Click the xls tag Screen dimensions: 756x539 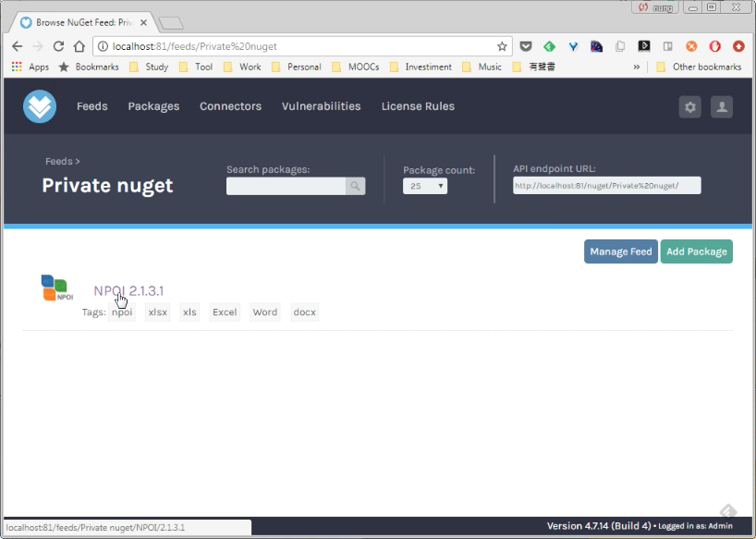(x=189, y=312)
